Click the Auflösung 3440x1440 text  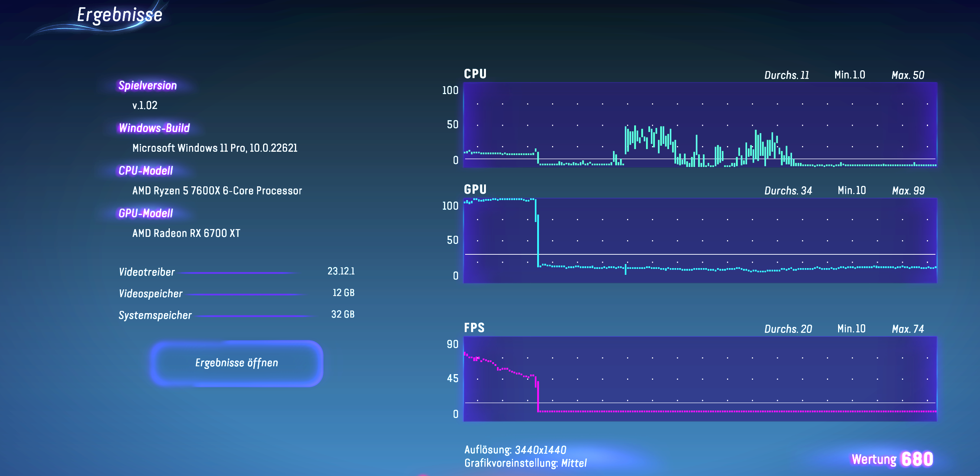coord(515,450)
